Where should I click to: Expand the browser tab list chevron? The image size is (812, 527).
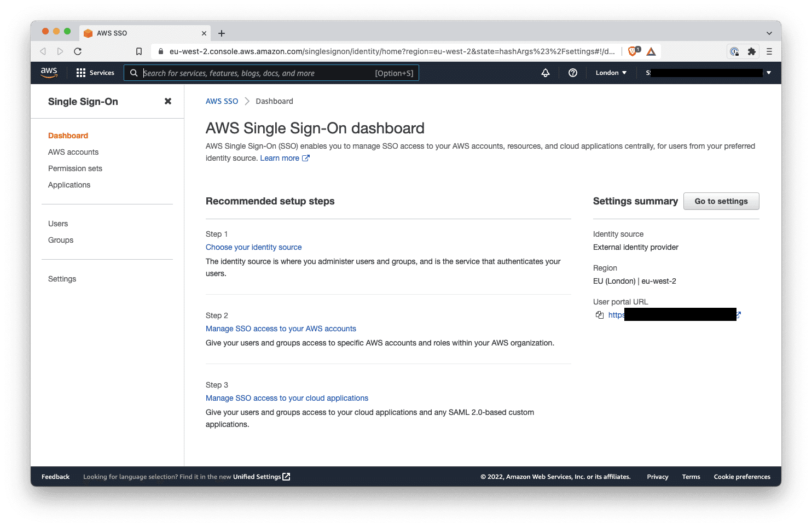point(769,33)
